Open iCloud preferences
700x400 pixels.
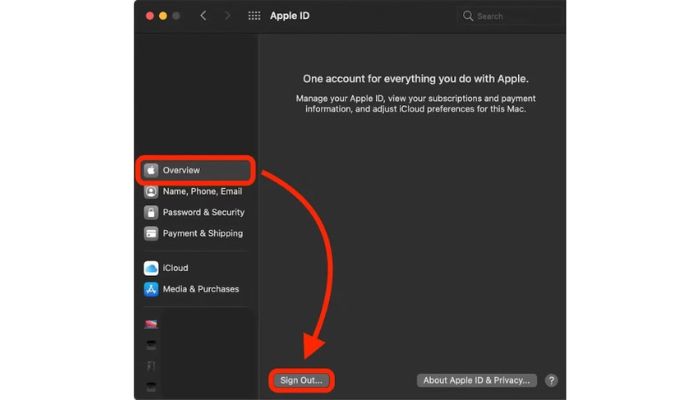point(166,268)
